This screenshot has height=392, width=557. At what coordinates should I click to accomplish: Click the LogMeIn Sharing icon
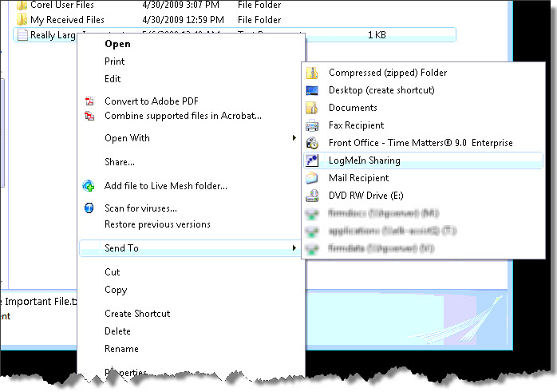pyautogui.click(x=313, y=160)
